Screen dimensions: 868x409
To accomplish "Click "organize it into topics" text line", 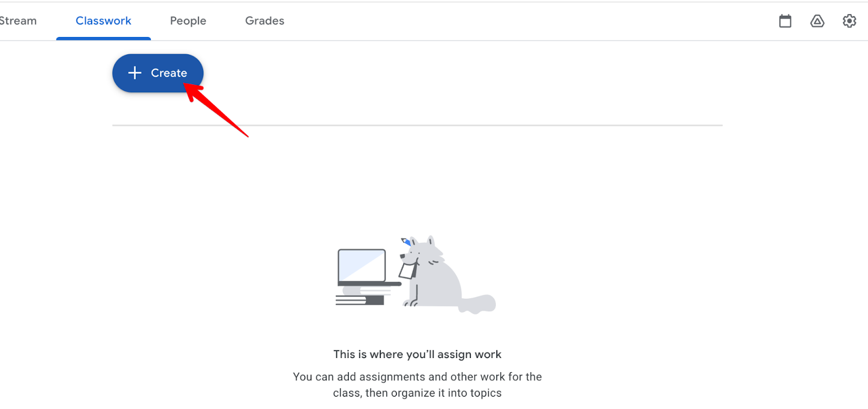I will click(x=417, y=393).
